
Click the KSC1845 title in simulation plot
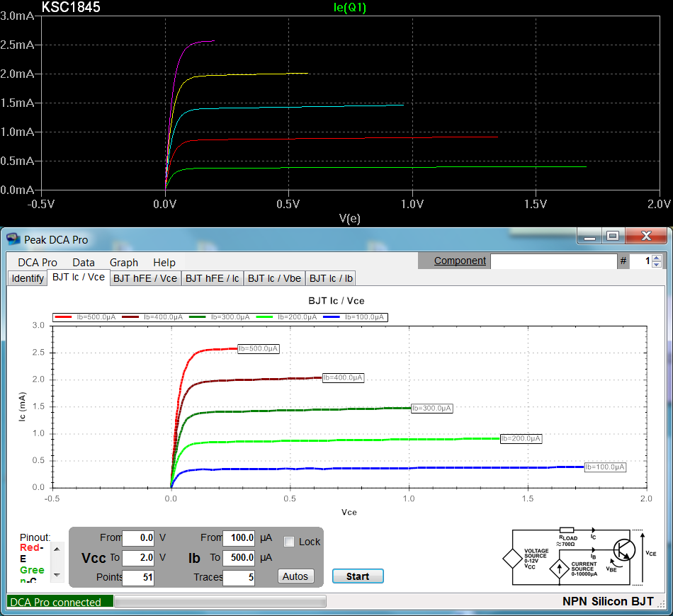coord(71,7)
